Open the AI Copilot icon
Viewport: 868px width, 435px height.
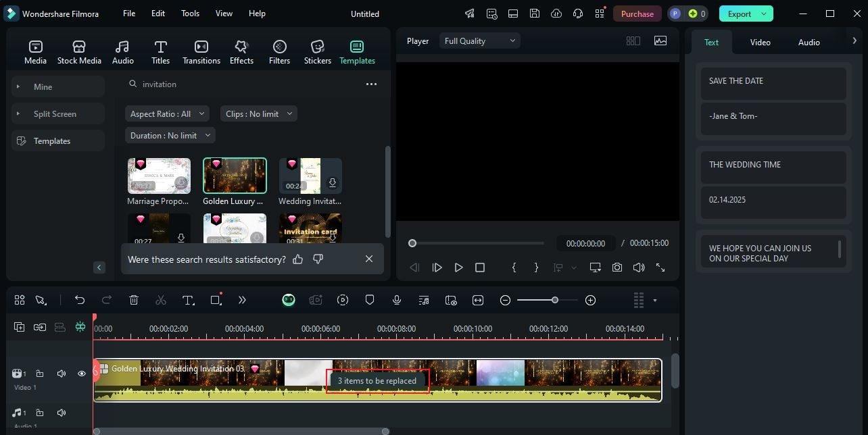[x=289, y=300]
